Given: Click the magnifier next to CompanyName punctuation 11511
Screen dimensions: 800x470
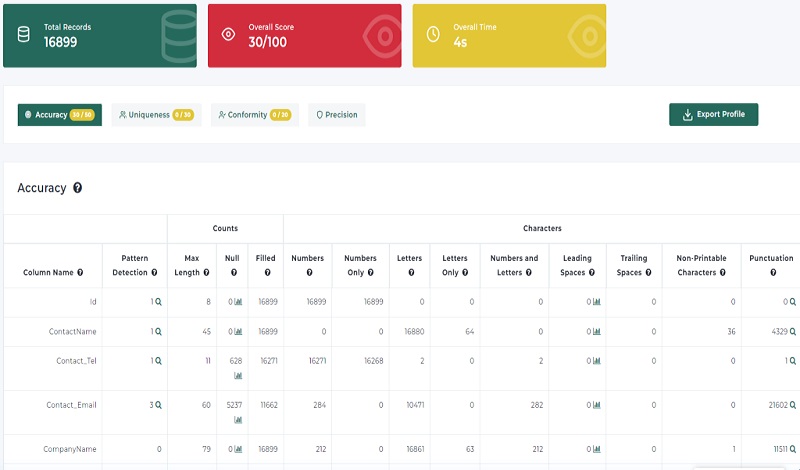Looking at the screenshot, I should pyautogui.click(x=793, y=449).
